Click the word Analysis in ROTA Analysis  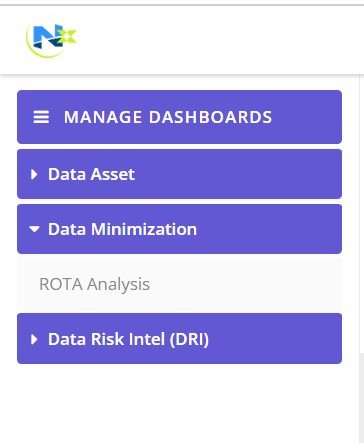118,285
